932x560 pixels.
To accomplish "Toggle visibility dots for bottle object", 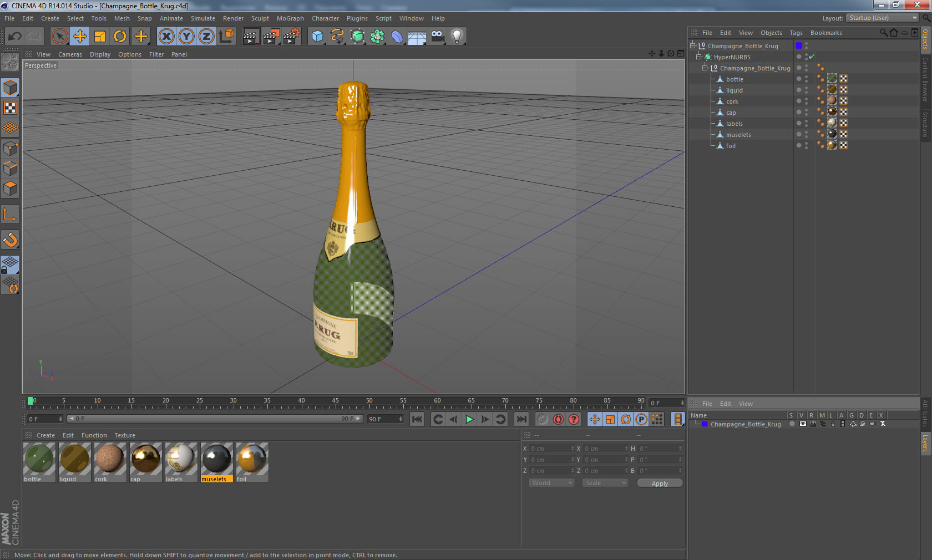I will click(806, 79).
